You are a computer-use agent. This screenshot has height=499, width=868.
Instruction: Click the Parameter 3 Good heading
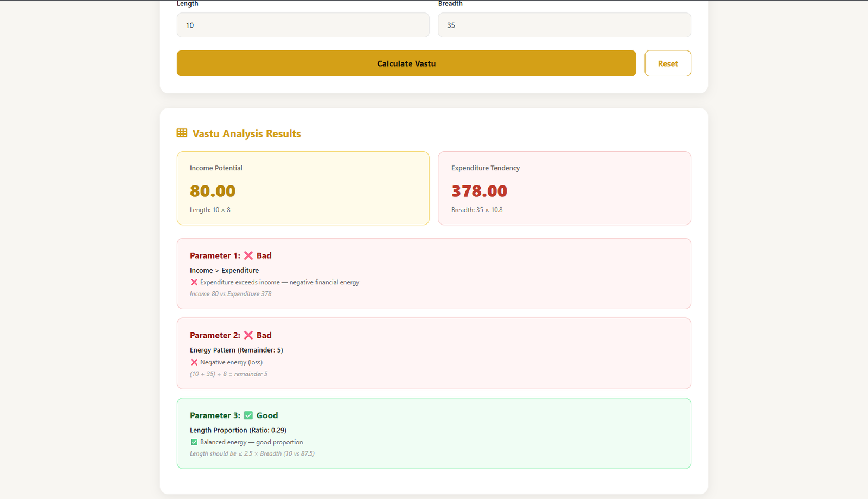coord(233,415)
